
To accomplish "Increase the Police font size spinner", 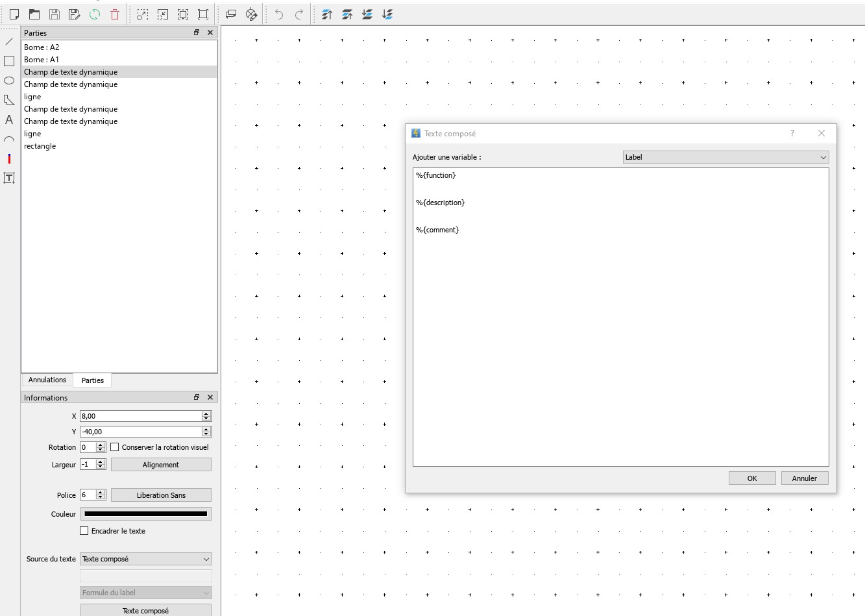I will (x=101, y=493).
